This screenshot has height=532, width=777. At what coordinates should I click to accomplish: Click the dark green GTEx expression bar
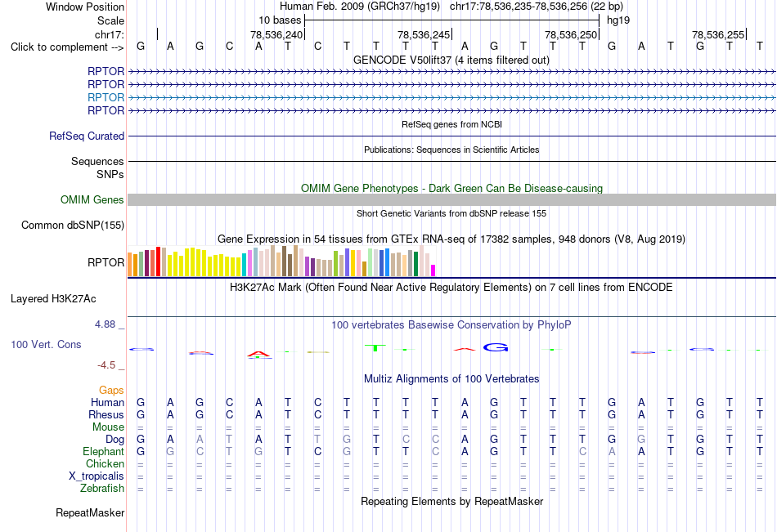click(415, 264)
